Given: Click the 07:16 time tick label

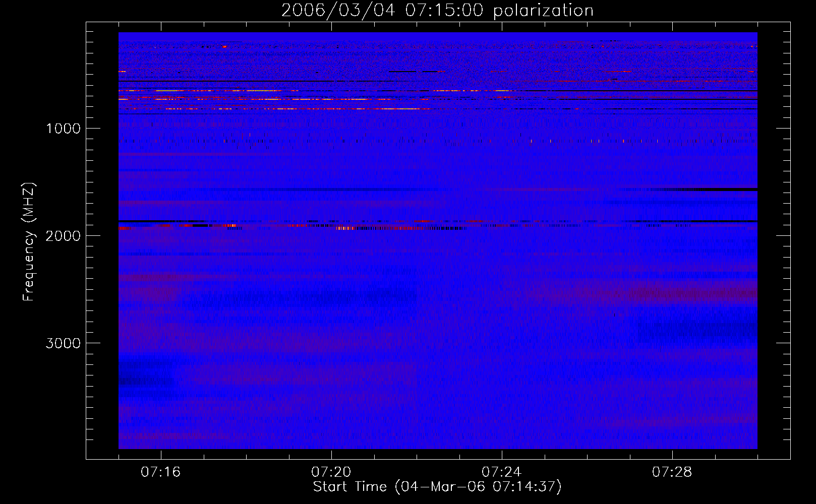Looking at the screenshot, I should pyautogui.click(x=160, y=472).
